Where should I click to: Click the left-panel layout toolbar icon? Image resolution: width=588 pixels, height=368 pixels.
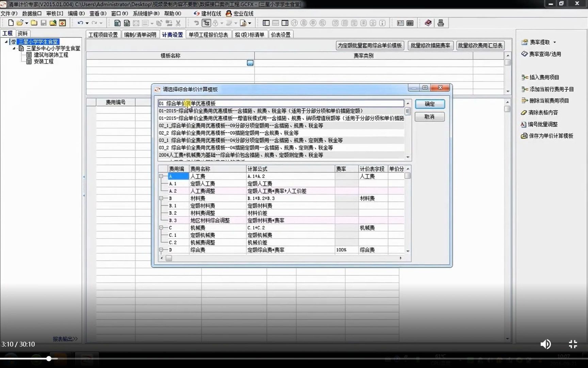(266, 23)
